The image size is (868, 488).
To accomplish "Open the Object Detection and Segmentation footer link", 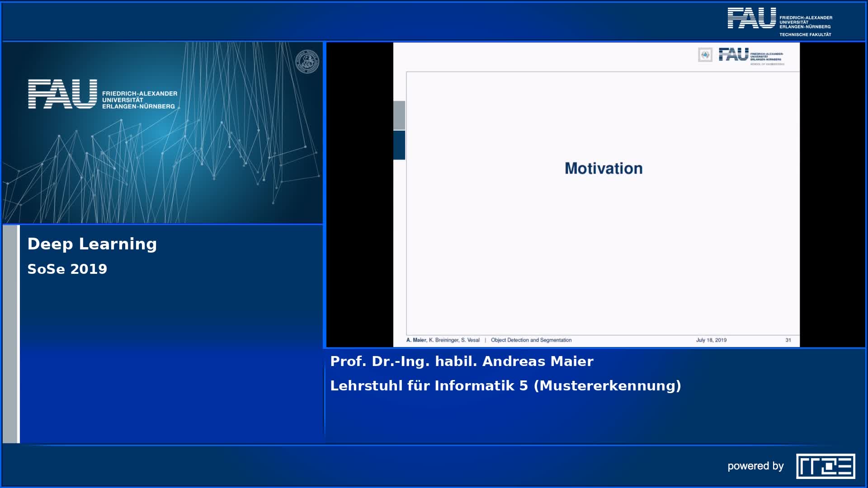I will pyautogui.click(x=532, y=340).
